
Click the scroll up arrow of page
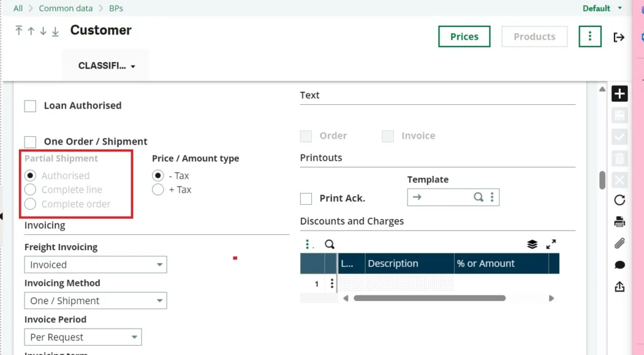[x=602, y=89]
